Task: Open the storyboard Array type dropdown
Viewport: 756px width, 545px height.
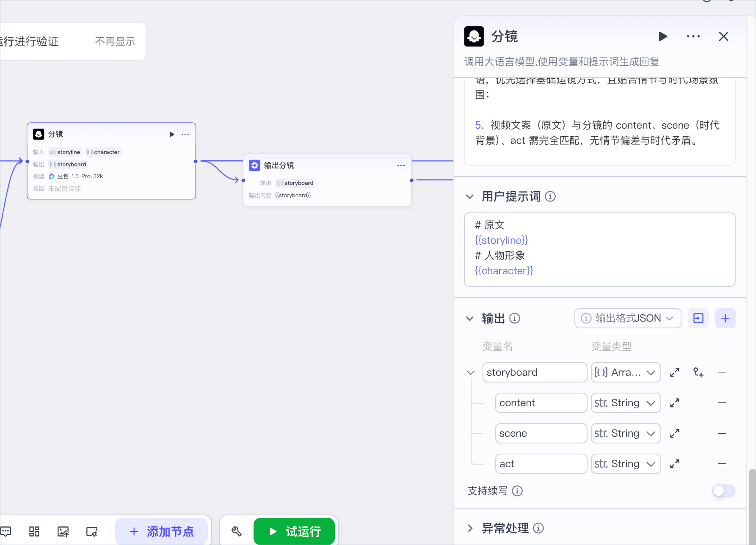Action: coord(626,372)
